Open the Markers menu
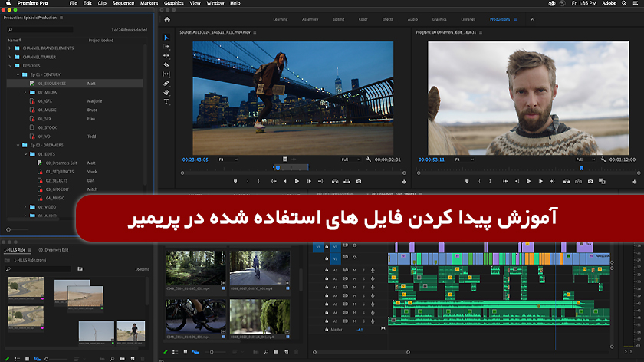The height and width of the screenshot is (362, 644). coord(149,3)
